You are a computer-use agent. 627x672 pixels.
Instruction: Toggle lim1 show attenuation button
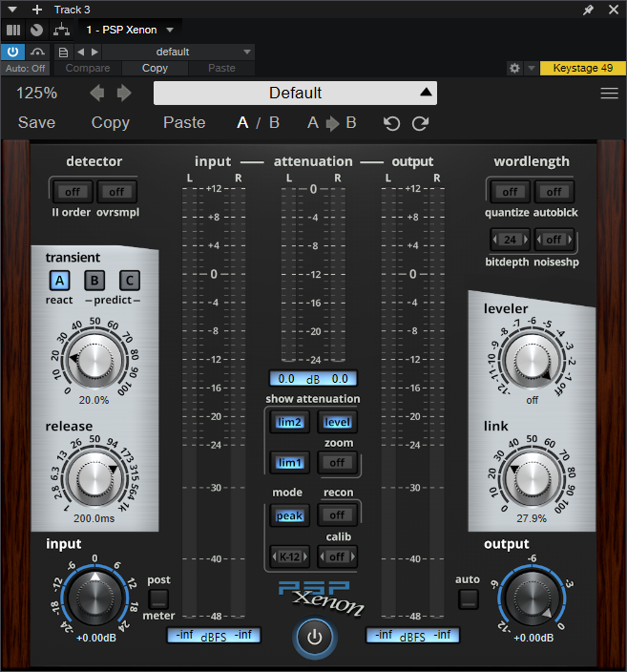pyautogui.click(x=290, y=463)
